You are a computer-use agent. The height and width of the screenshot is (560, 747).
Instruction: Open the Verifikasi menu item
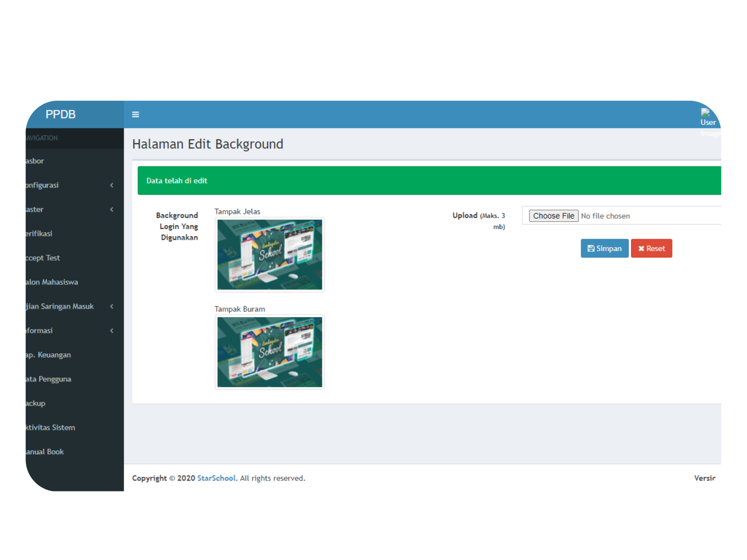(39, 234)
